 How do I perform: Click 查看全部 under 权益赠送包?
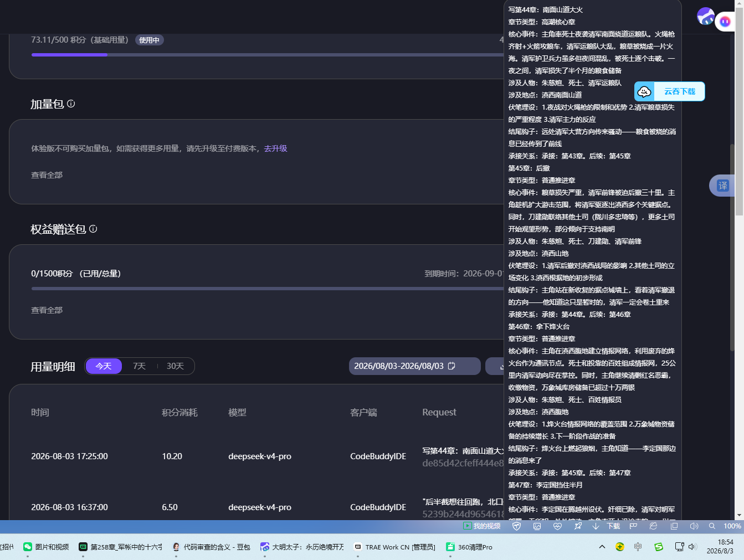[x=47, y=310]
